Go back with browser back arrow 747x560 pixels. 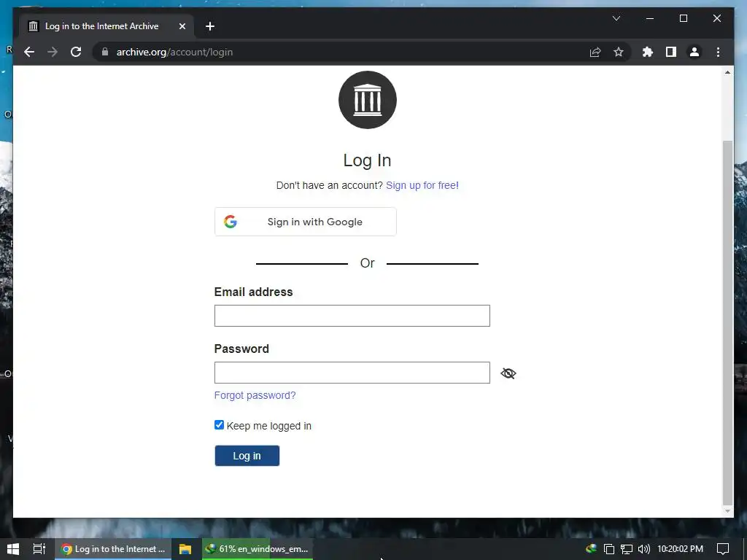(x=29, y=52)
